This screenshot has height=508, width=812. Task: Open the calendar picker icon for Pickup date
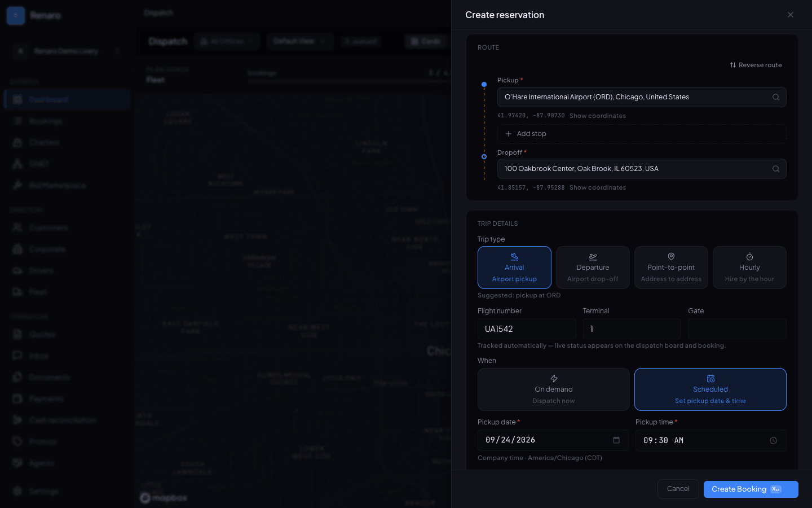[616, 440]
